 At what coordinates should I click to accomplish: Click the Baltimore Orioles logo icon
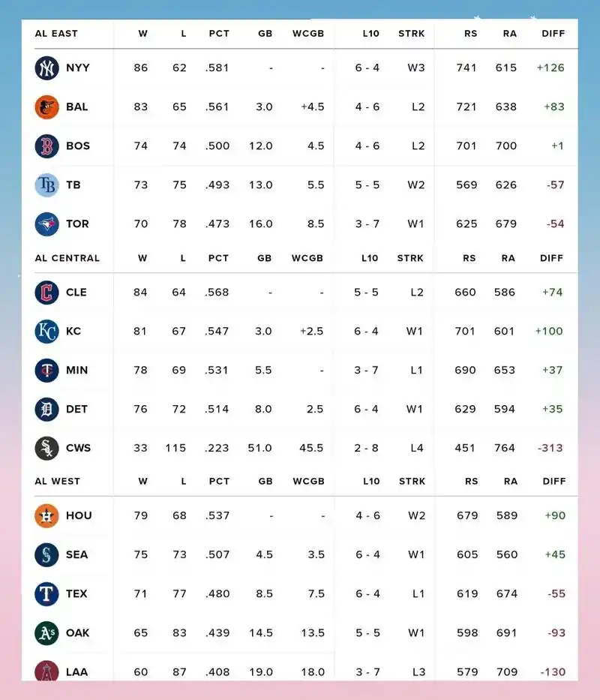tap(46, 107)
